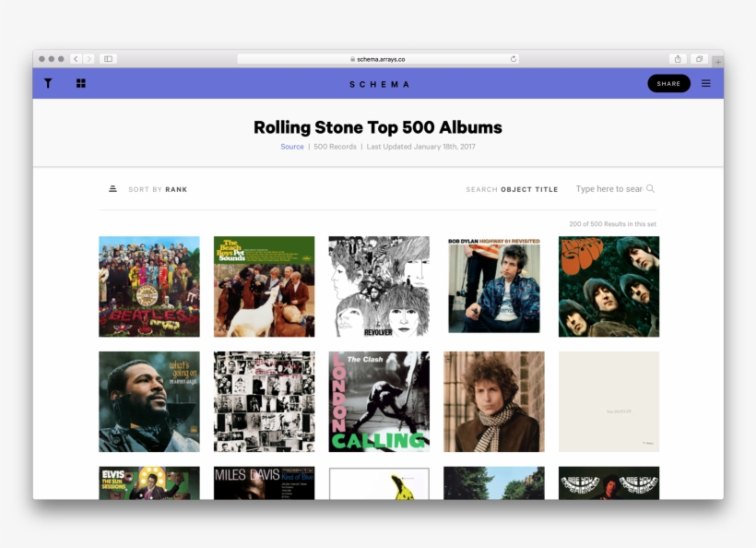Image resolution: width=756 pixels, height=548 pixels.
Task: Open Miles Davis Kind of Blue album
Action: (265, 482)
